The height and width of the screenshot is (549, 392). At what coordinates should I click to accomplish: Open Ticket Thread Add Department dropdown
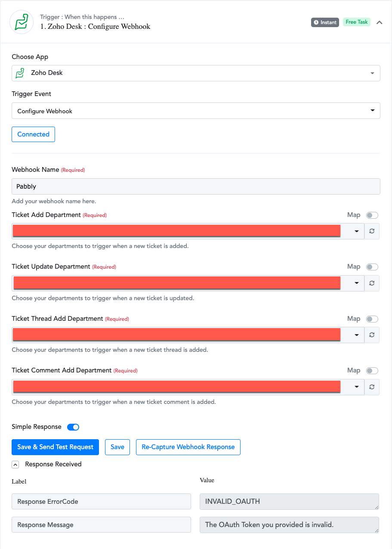coord(188,335)
